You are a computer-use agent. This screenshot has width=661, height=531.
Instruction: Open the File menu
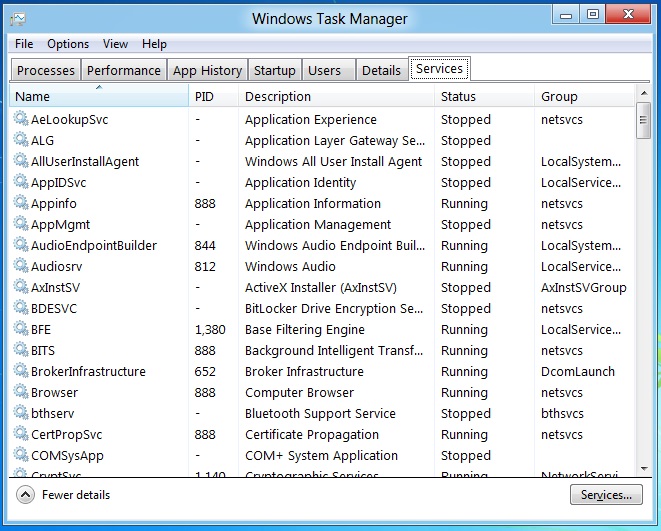[x=24, y=44]
